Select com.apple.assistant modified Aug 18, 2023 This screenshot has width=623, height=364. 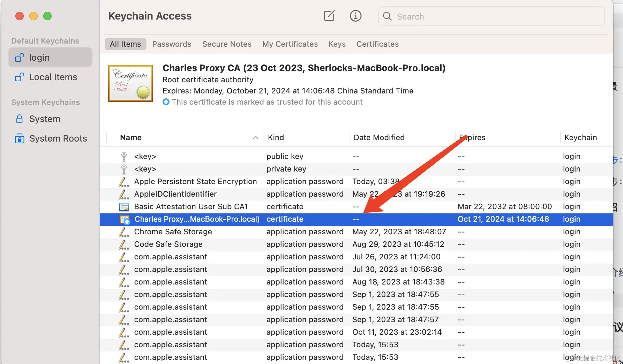click(x=356, y=282)
